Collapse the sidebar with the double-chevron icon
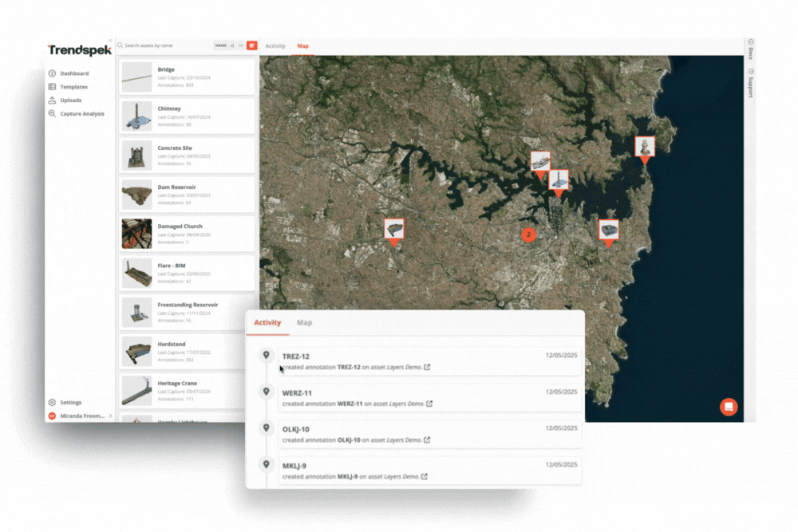798x532 pixels. point(110,41)
